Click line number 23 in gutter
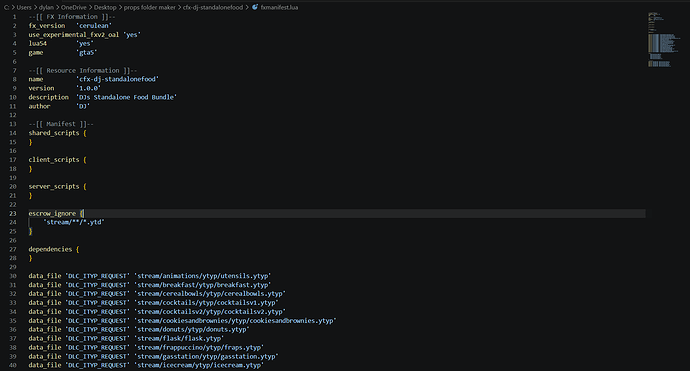Image resolution: width=690 pixels, height=371 pixels. [x=13, y=213]
